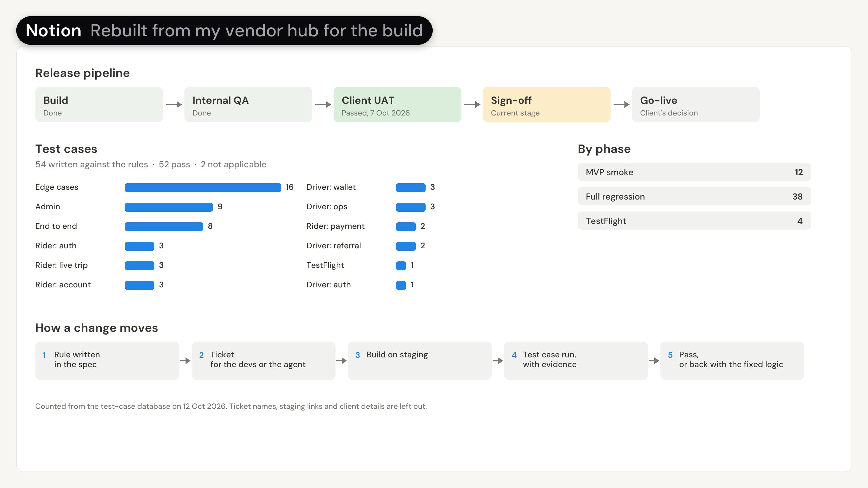
Task: Click '54 written against the rules' text
Action: [x=92, y=164]
